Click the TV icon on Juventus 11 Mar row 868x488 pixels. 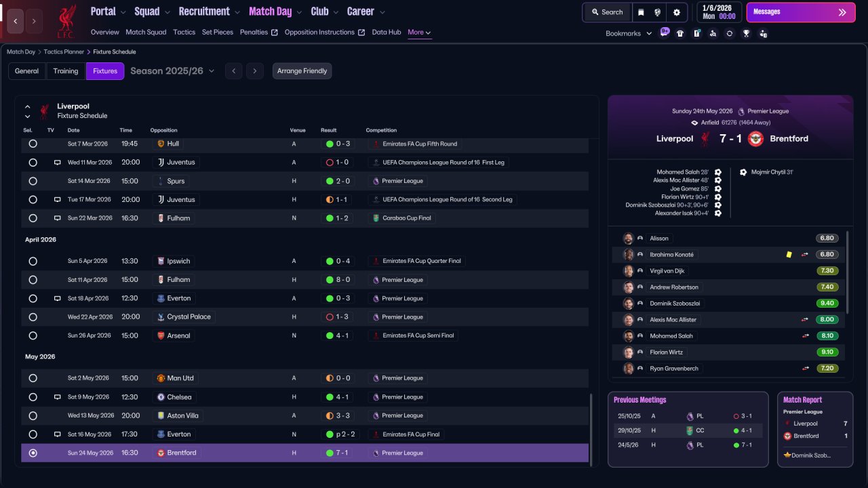(58, 163)
